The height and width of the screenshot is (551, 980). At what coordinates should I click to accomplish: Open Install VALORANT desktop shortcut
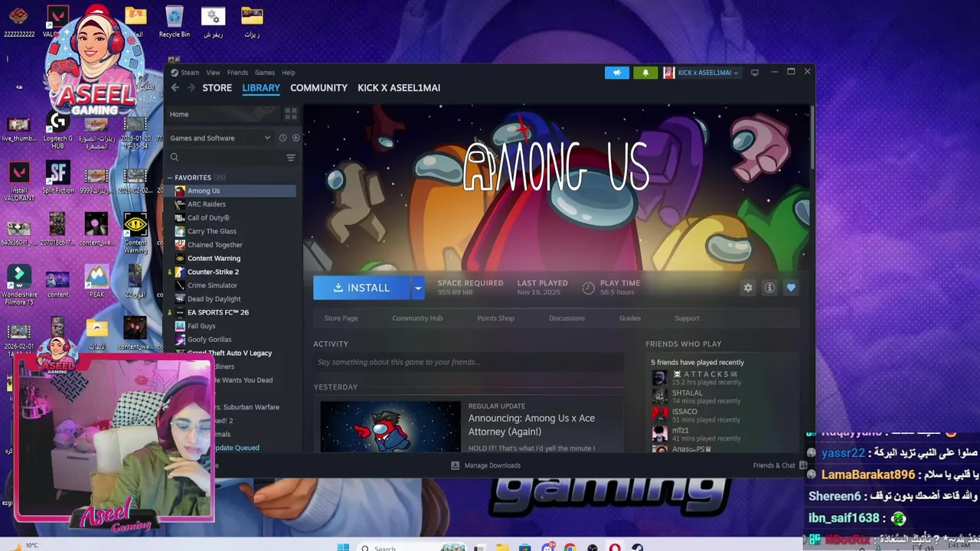(19, 181)
